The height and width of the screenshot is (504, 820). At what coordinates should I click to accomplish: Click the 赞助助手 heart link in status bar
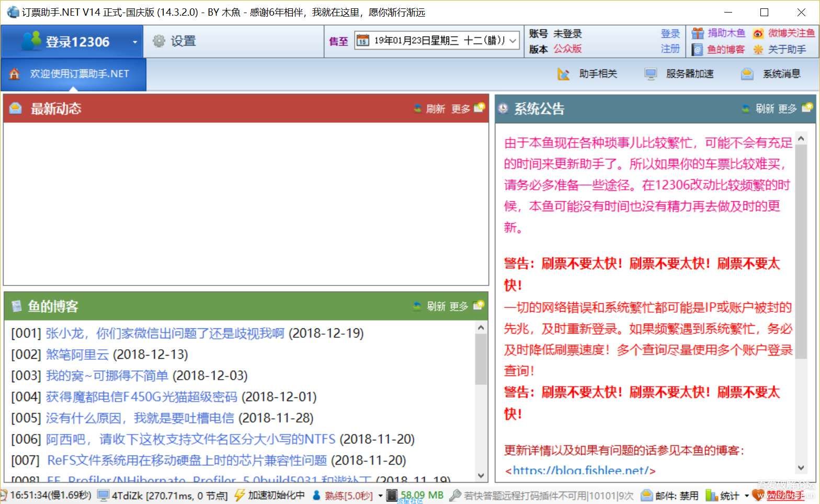[779, 495]
